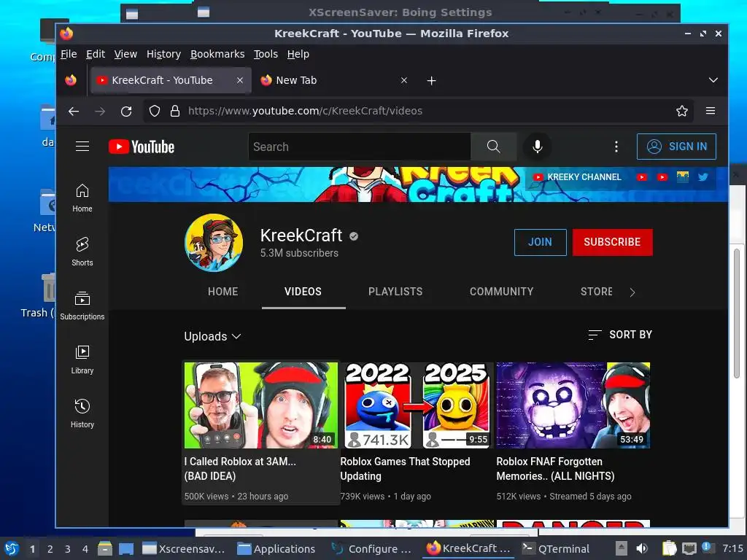Viewport: 747px width, 560px height.
Task: Switch to PLAYLISTS channel tab
Action: click(x=395, y=292)
